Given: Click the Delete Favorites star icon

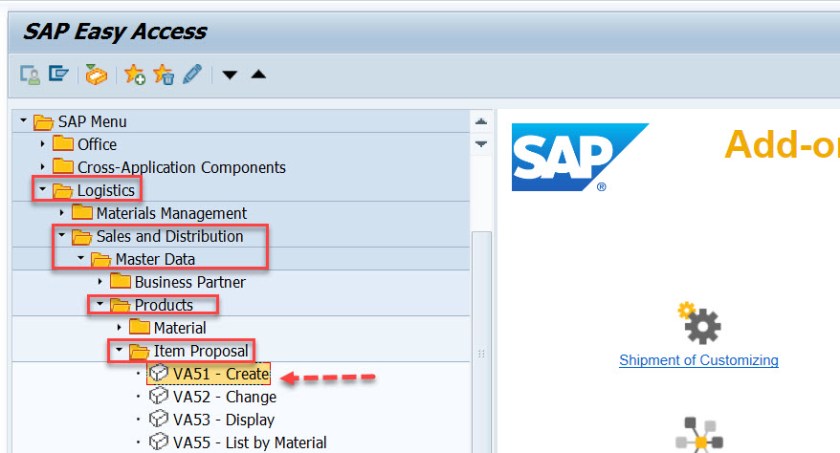Looking at the screenshot, I should click(164, 74).
